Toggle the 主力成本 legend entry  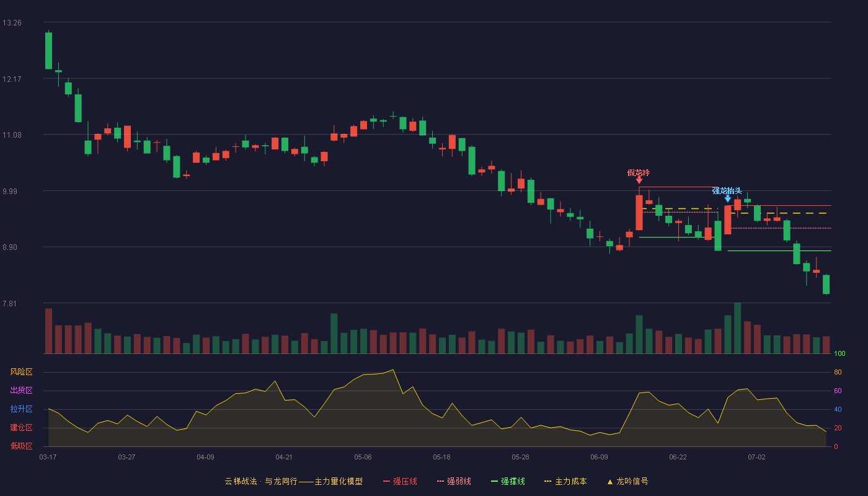[565, 481]
